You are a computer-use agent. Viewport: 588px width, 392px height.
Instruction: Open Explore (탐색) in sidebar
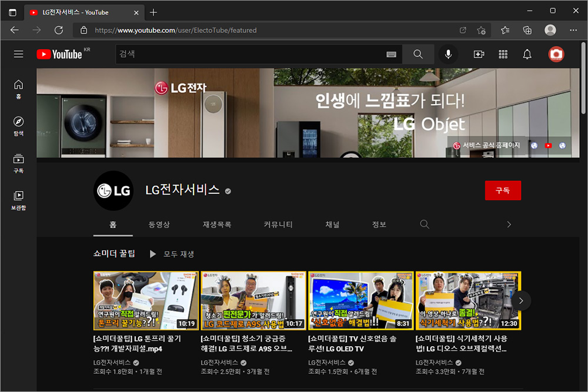coord(18,126)
